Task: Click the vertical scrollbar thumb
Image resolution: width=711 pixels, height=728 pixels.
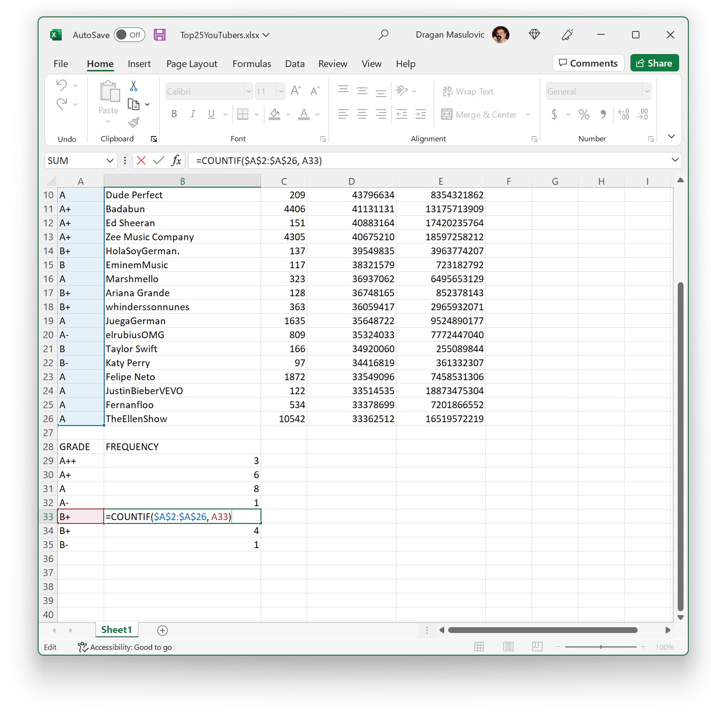Action: click(681, 447)
